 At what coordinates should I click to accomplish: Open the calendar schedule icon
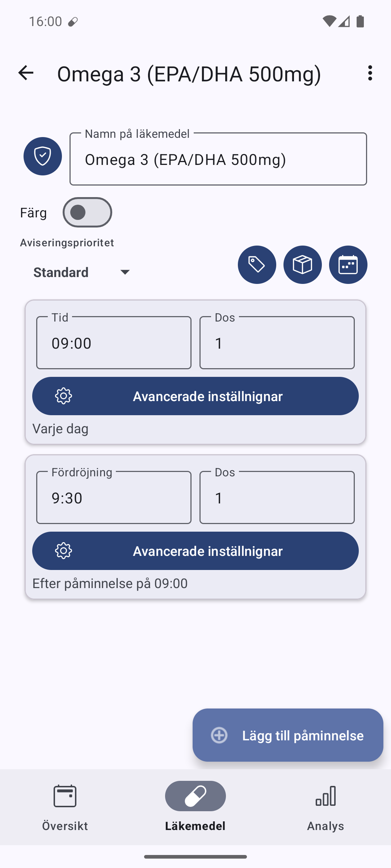(348, 265)
